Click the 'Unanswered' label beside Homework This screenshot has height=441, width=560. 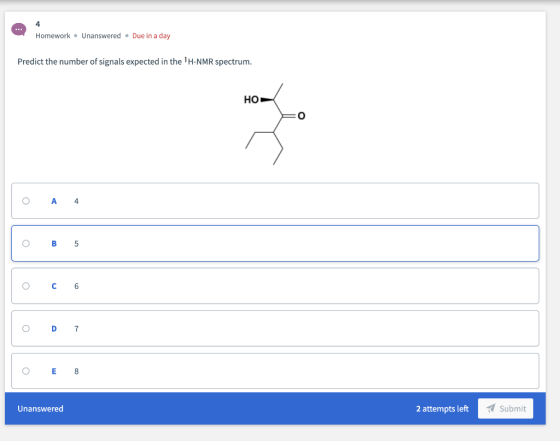pos(101,36)
